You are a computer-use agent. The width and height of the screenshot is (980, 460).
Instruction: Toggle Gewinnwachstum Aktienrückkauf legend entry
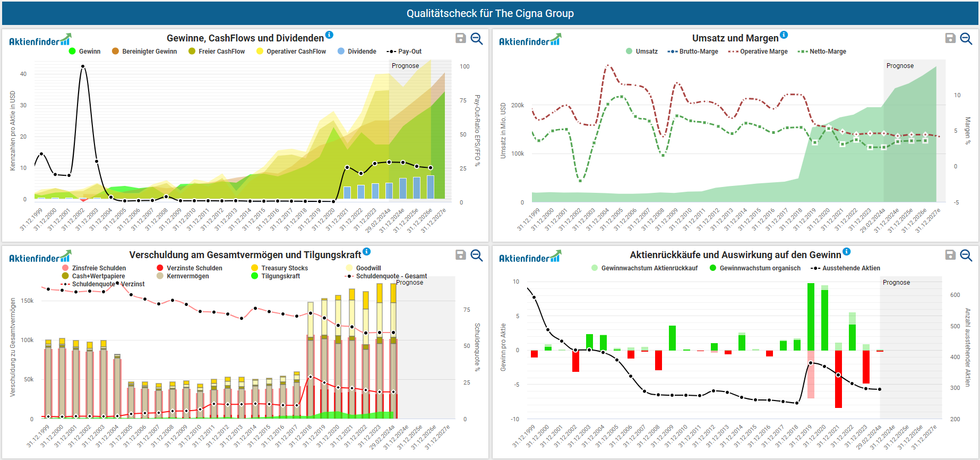pyautogui.click(x=644, y=268)
